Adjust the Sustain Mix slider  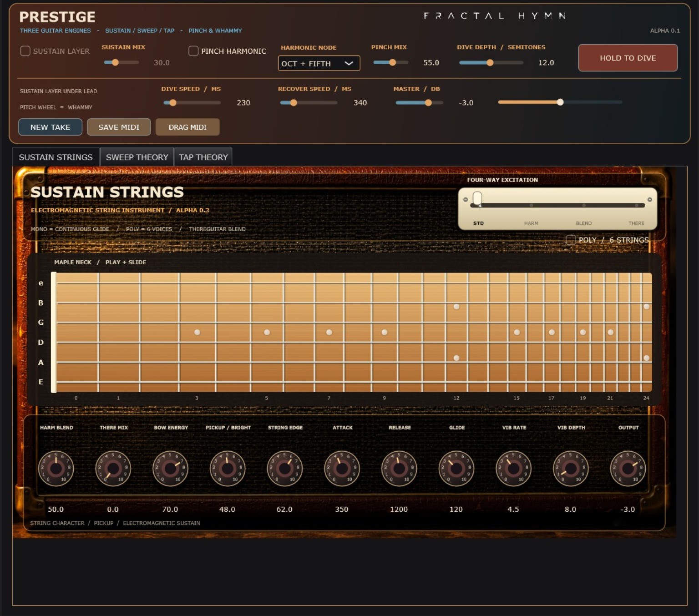click(x=122, y=62)
